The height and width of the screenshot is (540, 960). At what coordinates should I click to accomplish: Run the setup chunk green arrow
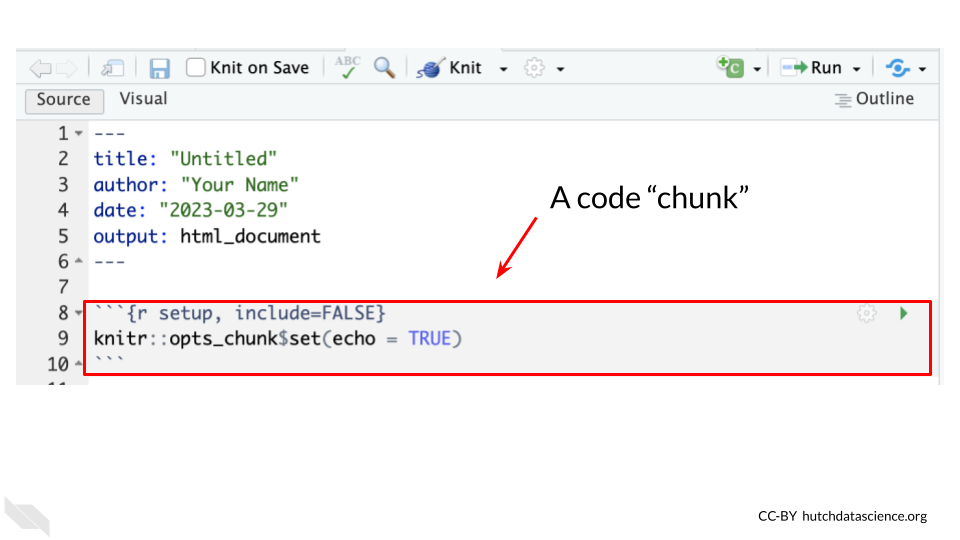coord(904,313)
